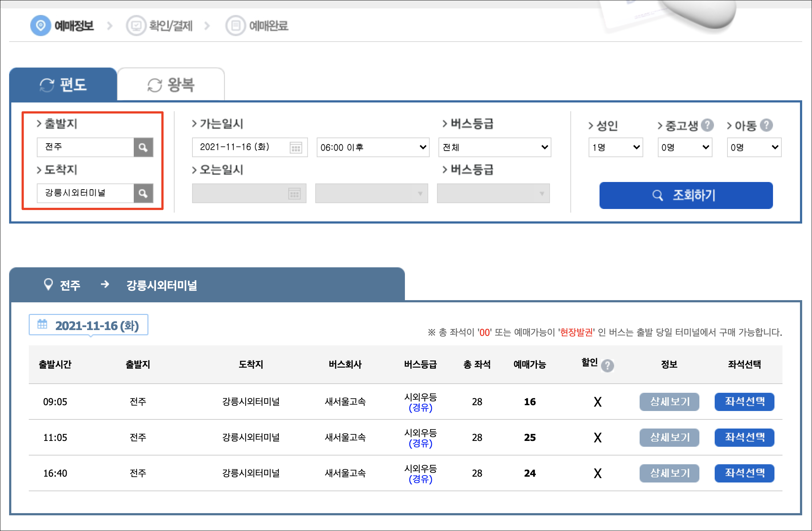This screenshot has width=812, height=531.
Task: Click calendar icon in 2021-11-16 (화) date badge
Action: click(42, 324)
